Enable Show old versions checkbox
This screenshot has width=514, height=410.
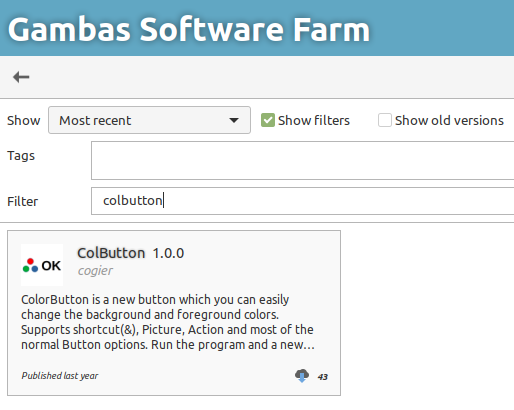click(x=385, y=120)
